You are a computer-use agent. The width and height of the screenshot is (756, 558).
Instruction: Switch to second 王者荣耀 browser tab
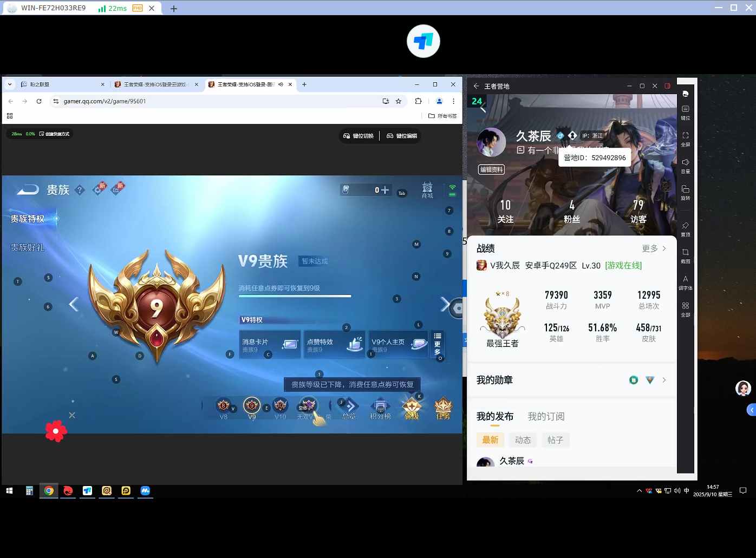(157, 84)
